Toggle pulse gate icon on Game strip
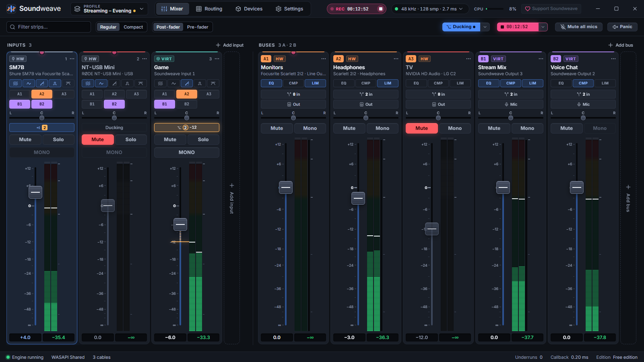This screenshot has height=362, width=644. [x=200, y=83]
